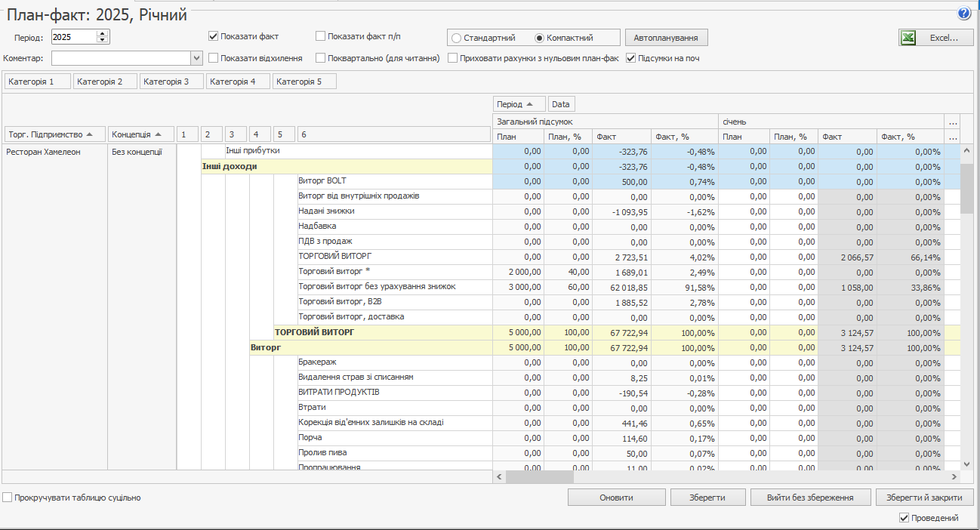Sort by the Торг. Підприємство column header
980x530 pixels.
point(54,134)
